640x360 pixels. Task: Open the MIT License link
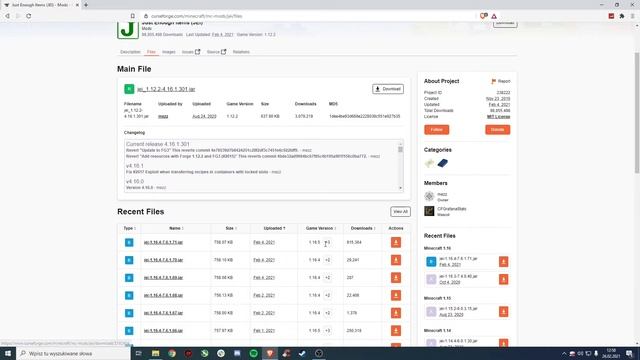[x=498, y=117]
